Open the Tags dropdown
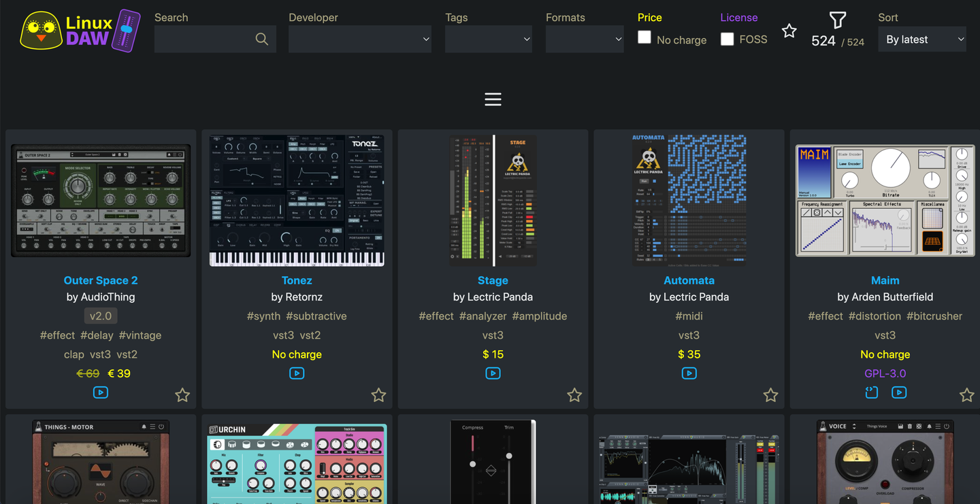This screenshot has width=980, height=504. pos(488,39)
